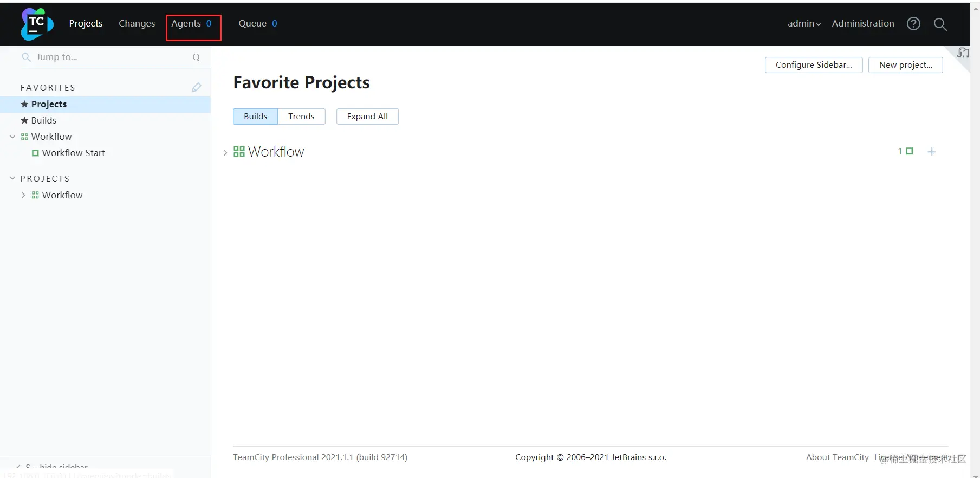Click the Copyright 2006–2021 JetBrains text

[590, 457]
